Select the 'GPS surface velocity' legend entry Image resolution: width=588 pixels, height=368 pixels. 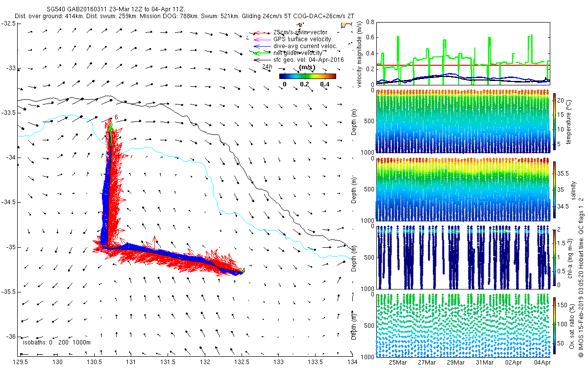click(302, 39)
